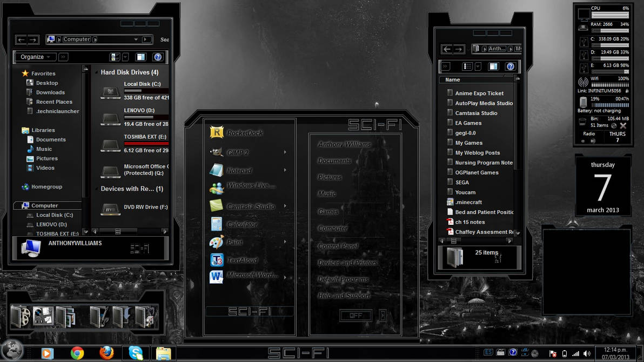Click the volume icon in system tray

(x=587, y=353)
